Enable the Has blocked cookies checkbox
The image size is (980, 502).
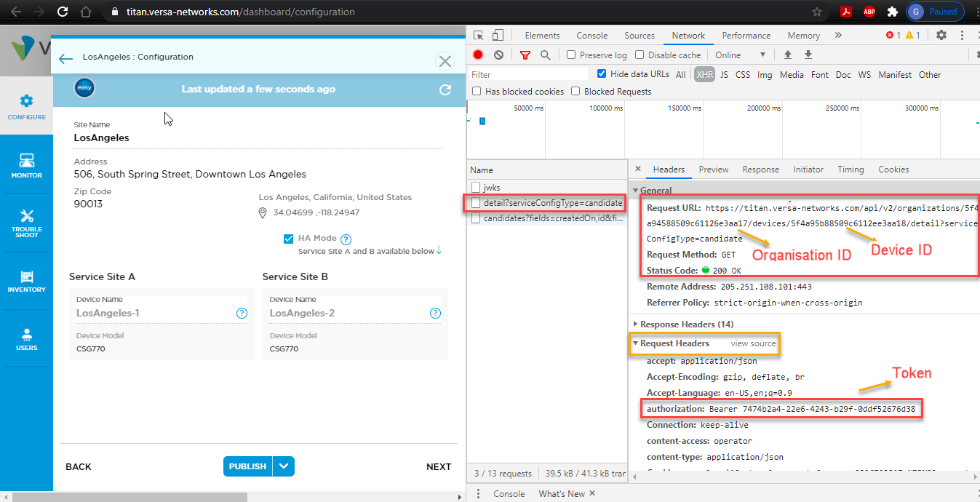coord(477,91)
